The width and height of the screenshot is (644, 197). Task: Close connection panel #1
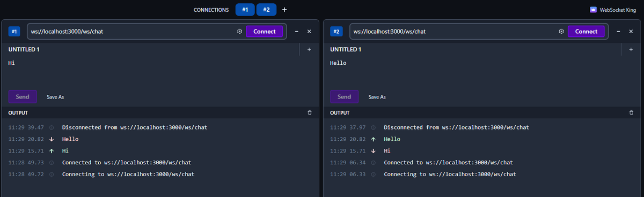click(309, 32)
